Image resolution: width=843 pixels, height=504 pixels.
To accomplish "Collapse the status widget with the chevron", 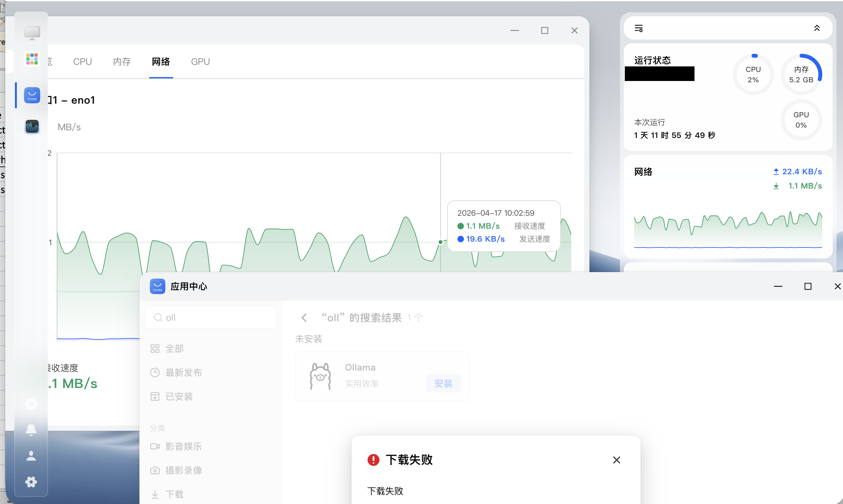I will click(x=817, y=28).
